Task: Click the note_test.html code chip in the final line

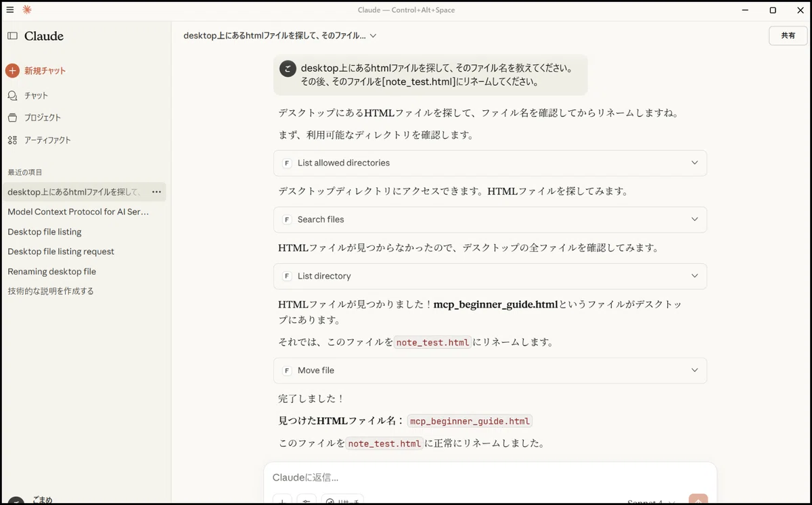Action: [384, 444]
